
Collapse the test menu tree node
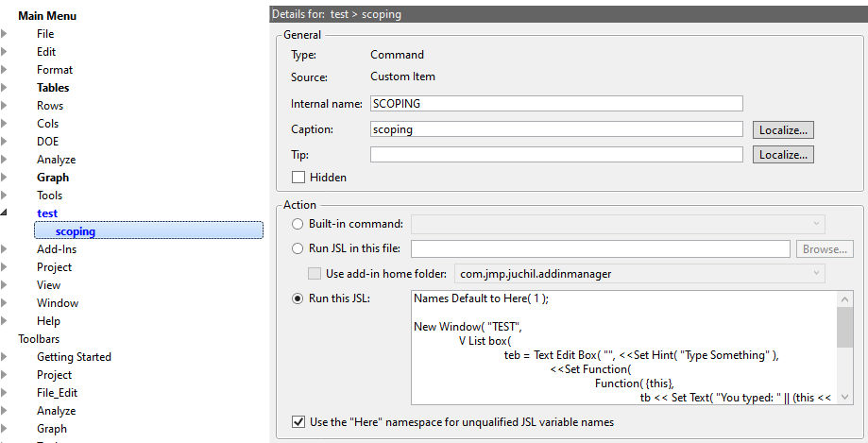[x=5, y=213]
